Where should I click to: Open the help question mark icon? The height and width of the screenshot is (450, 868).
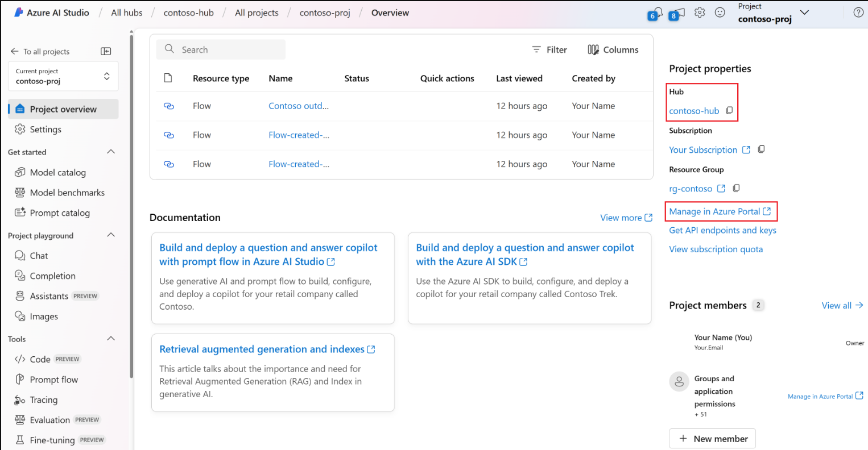[858, 13]
